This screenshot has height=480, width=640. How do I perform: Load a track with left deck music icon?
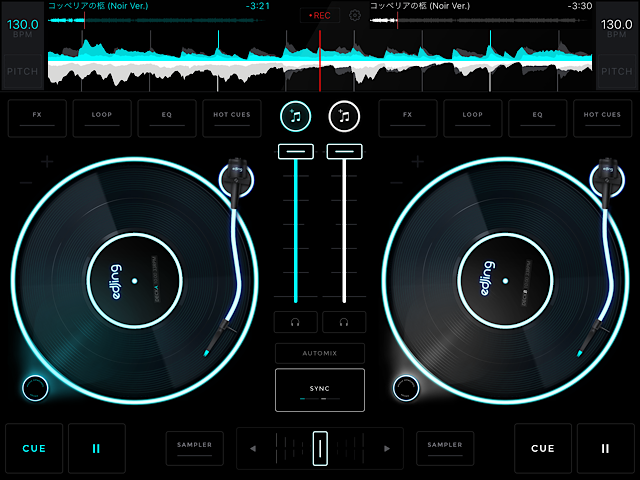[296, 116]
